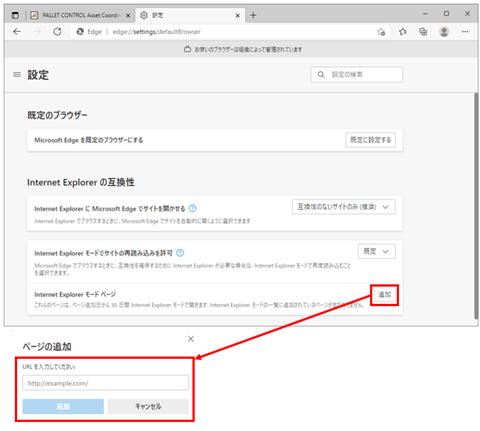Expand the 既定 dropdown for IE mode reload
The width and height of the screenshot is (480, 431).
pyautogui.click(x=377, y=251)
